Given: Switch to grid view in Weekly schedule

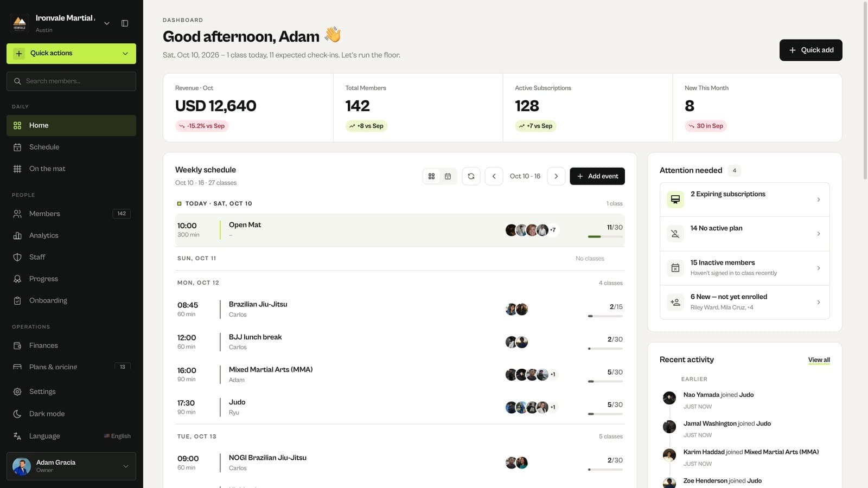Looking at the screenshot, I should pyautogui.click(x=432, y=176).
